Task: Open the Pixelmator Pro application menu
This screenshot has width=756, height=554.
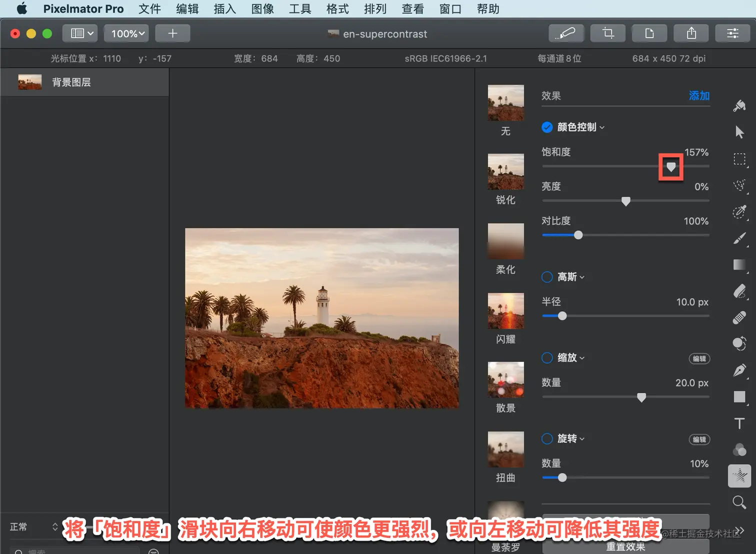Action: (83, 9)
